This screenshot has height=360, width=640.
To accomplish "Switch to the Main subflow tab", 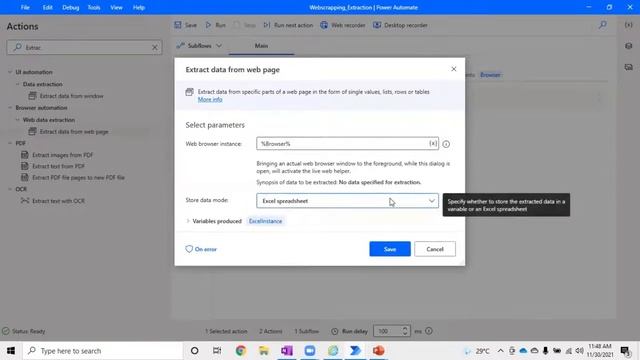I will tap(261, 46).
